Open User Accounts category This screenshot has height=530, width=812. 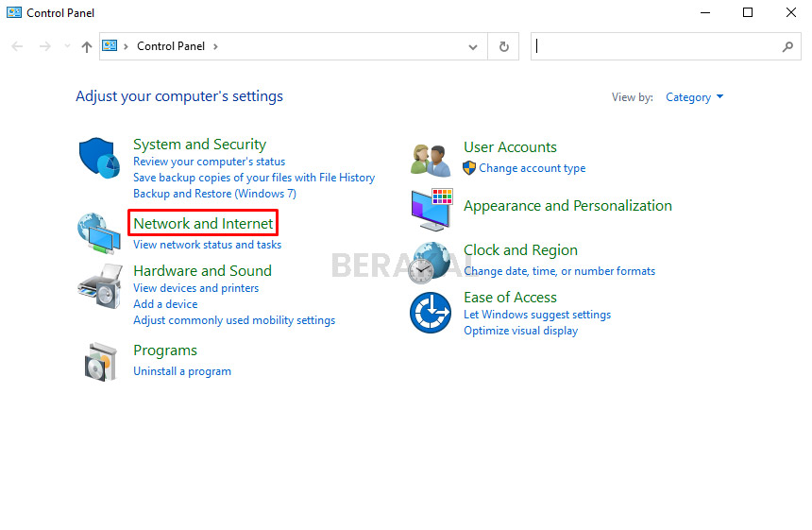[510, 147]
